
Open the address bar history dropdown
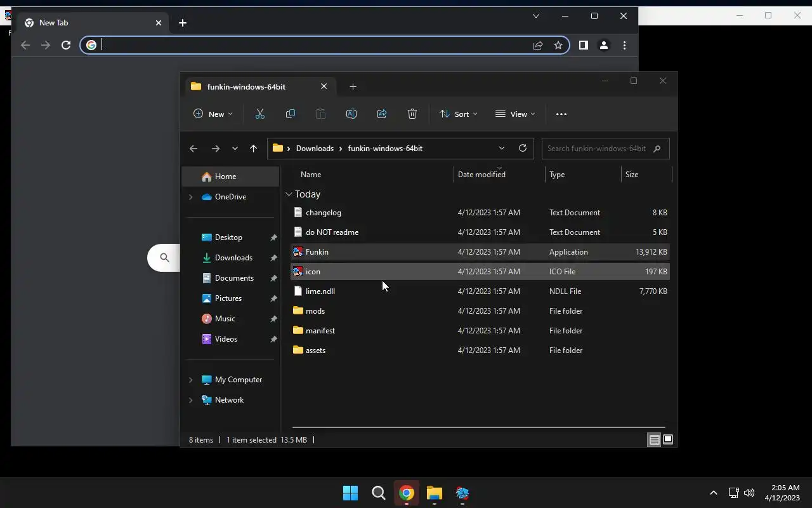point(501,148)
